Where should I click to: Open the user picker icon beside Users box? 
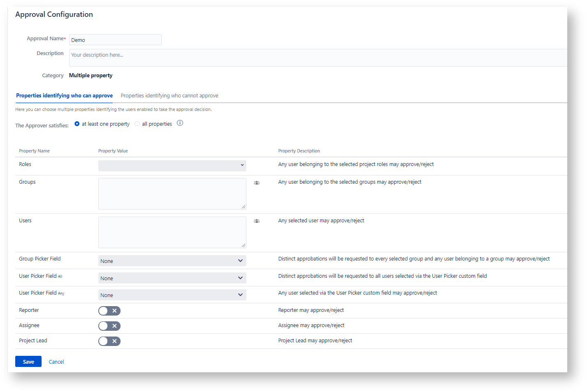pyautogui.click(x=256, y=221)
